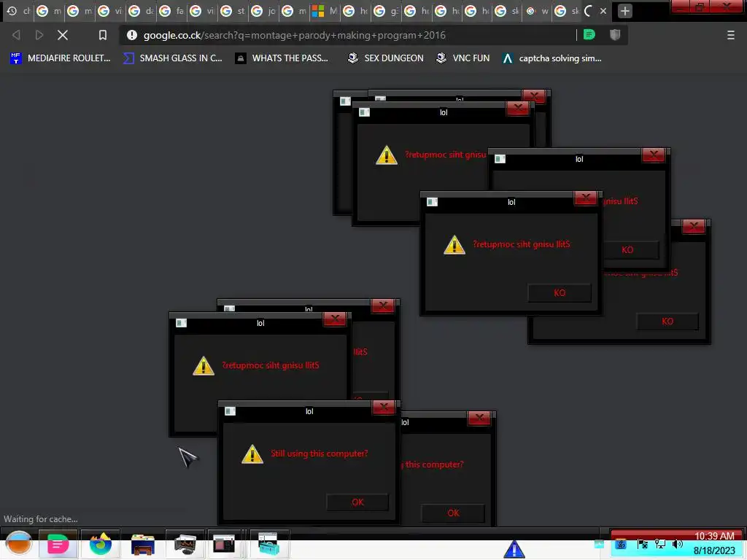Click KO in the dialog with fully visible mirrored message
Screen dimensions: 747x560
point(560,293)
